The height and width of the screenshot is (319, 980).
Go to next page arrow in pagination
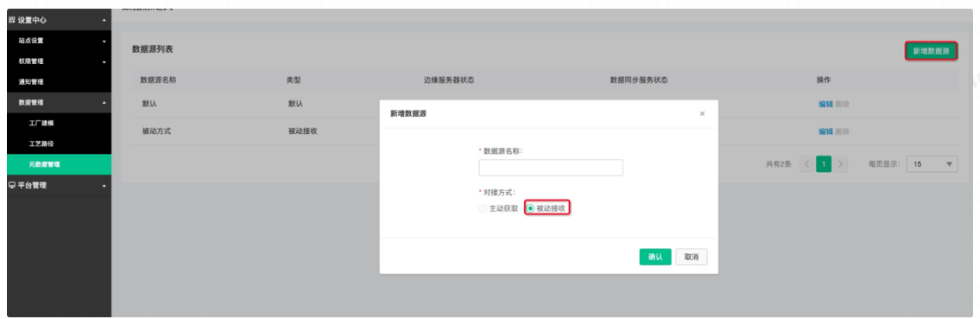pos(841,164)
